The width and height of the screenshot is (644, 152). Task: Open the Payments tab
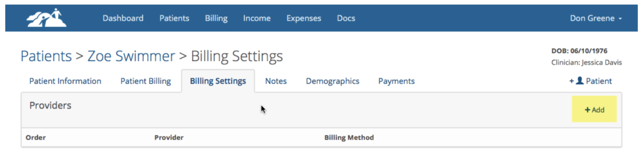397,81
